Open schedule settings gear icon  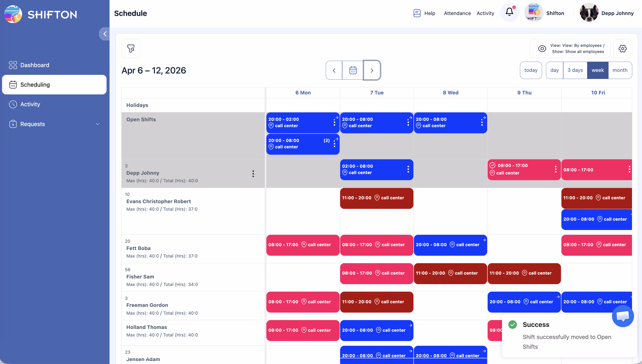coord(622,48)
